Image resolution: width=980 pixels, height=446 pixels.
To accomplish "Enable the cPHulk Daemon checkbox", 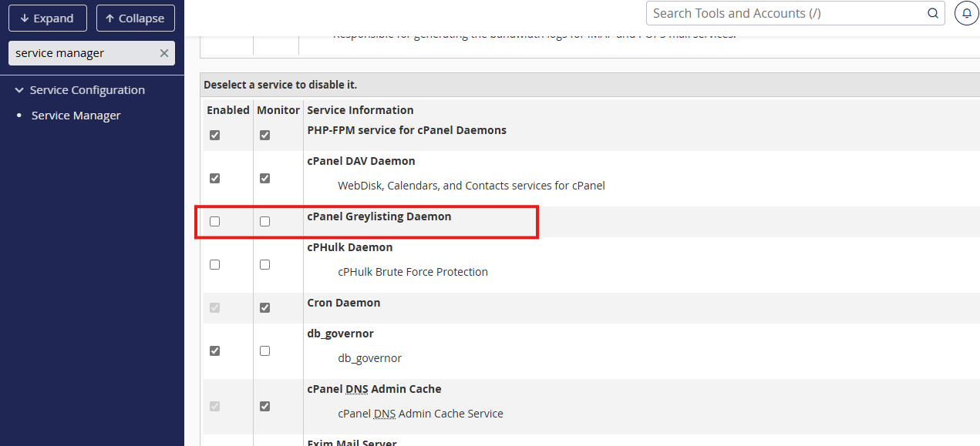I will click(214, 264).
